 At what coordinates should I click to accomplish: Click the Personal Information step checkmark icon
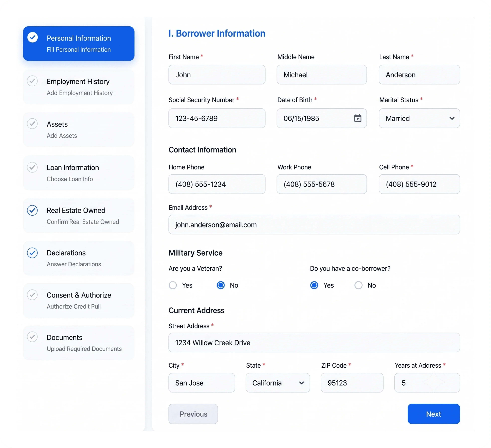point(32,37)
